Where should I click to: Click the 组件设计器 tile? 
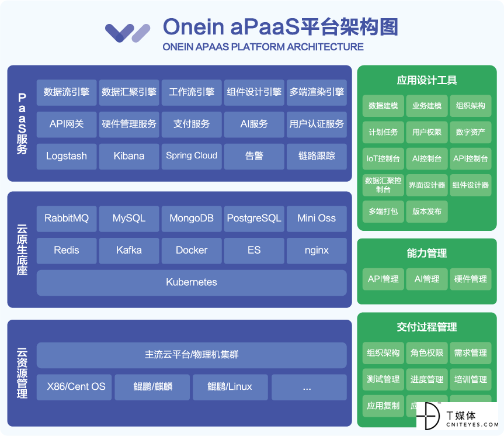tap(471, 185)
